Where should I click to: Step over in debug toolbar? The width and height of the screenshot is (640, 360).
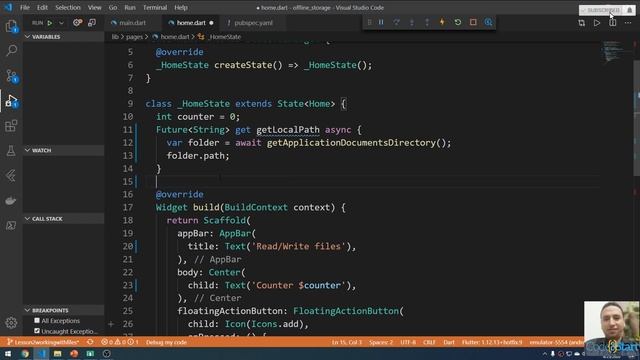(x=396, y=22)
